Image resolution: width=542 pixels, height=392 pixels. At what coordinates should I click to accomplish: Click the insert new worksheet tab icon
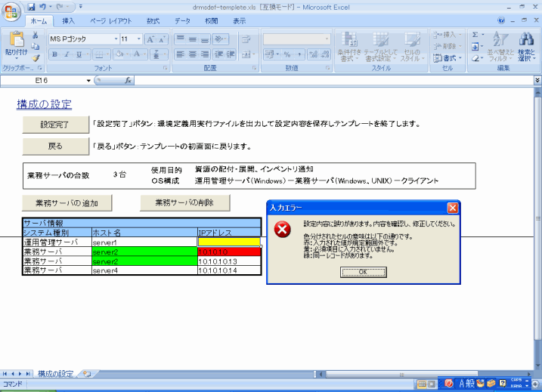[87, 373]
